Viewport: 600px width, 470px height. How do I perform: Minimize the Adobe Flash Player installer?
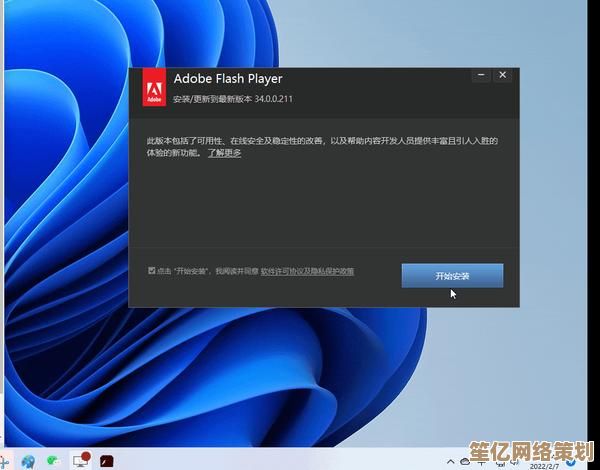tap(481, 75)
